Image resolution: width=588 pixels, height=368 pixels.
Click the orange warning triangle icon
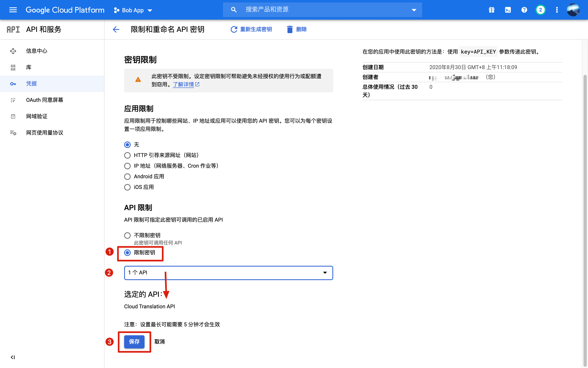click(138, 79)
